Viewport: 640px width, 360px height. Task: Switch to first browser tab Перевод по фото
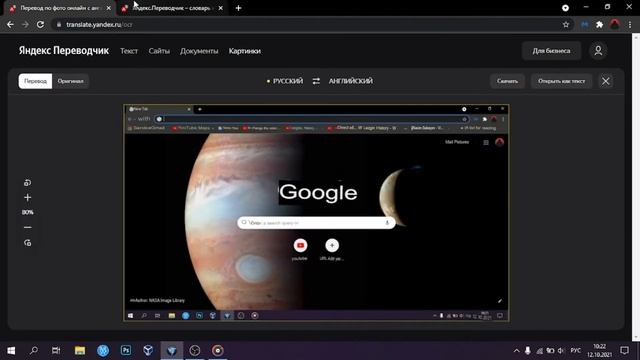[59, 8]
